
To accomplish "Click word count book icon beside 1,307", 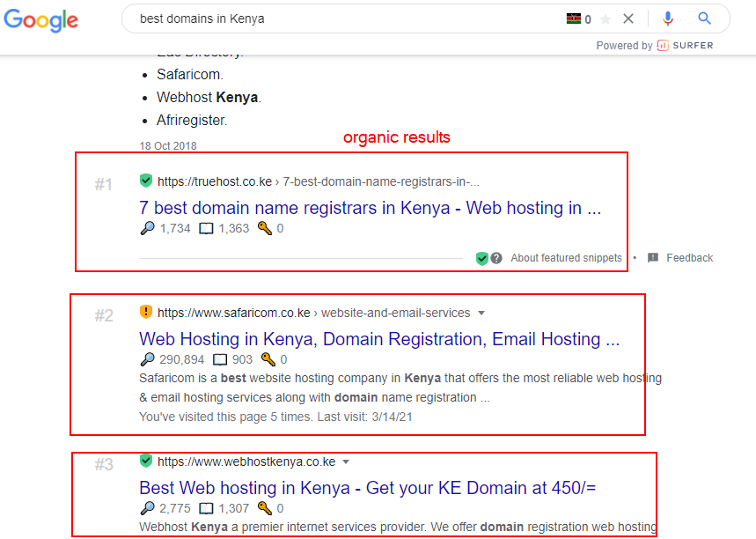I will coord(206,508).
